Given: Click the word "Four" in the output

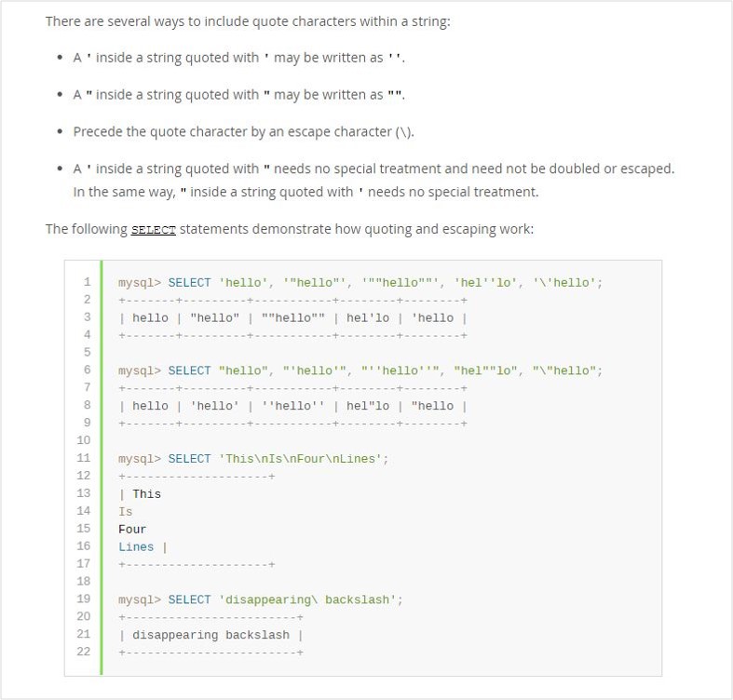Looking at the screenshot, I should click(132, 529).
